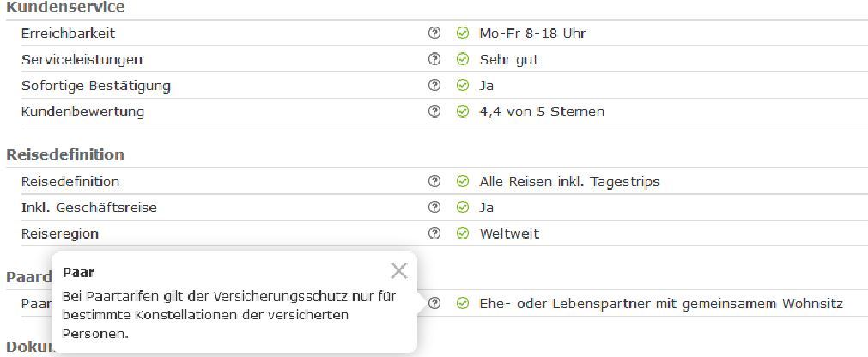This screenshot has width=868, height=357.
Task: Click help icon in the Paar row
Action: 434,303
